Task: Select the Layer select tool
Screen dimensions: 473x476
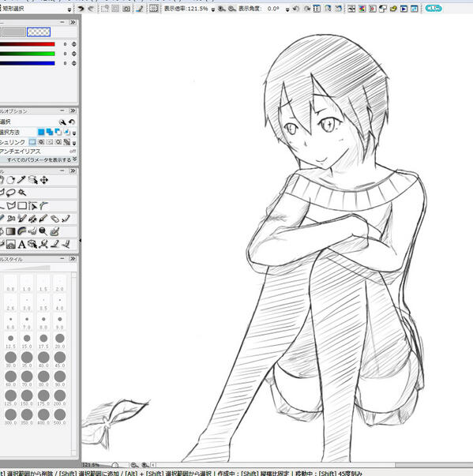Action: 33,180
